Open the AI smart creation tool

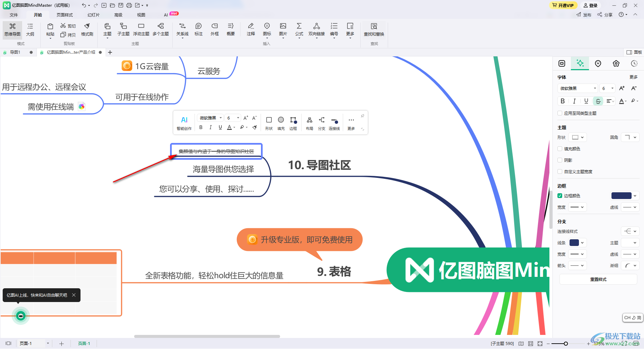[x=184, y=123]
